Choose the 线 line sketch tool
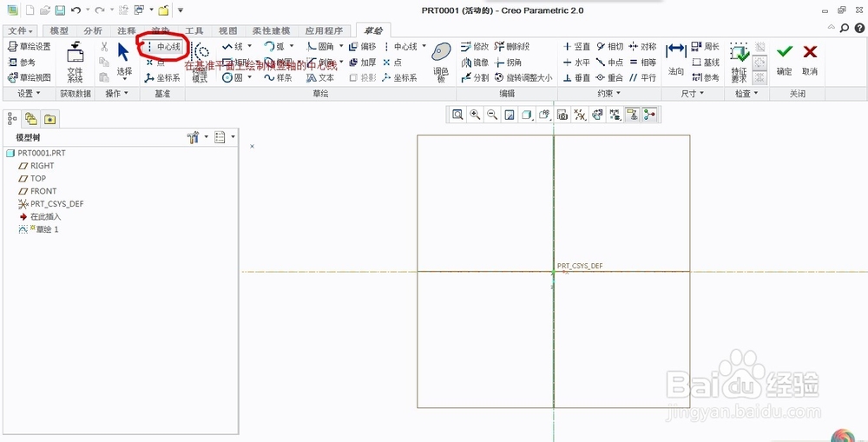The image size is (868, 442). tap(233, 47)
